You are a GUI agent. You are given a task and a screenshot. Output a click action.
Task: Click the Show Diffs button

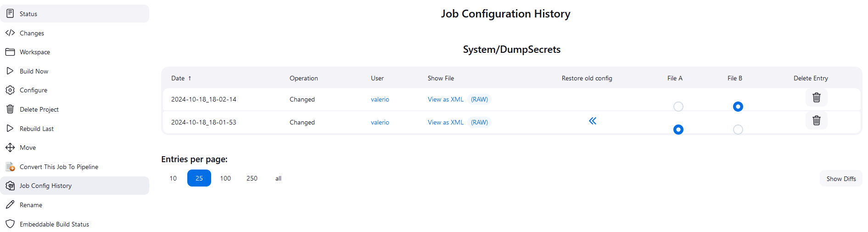click(x=841, y=179)
